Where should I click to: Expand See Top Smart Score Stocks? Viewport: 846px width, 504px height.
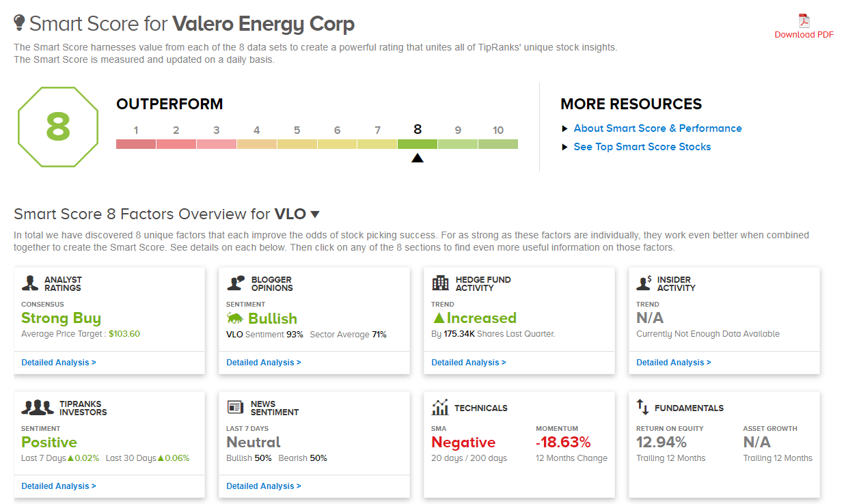642,147
